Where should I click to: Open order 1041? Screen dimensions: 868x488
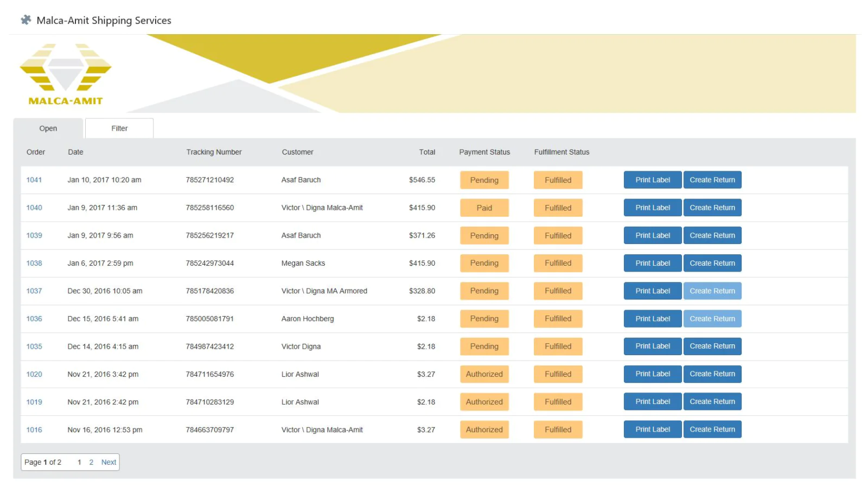[x=34, y=179]
